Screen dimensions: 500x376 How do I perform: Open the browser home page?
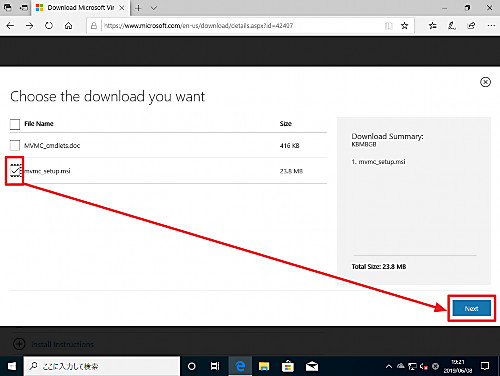68,26
